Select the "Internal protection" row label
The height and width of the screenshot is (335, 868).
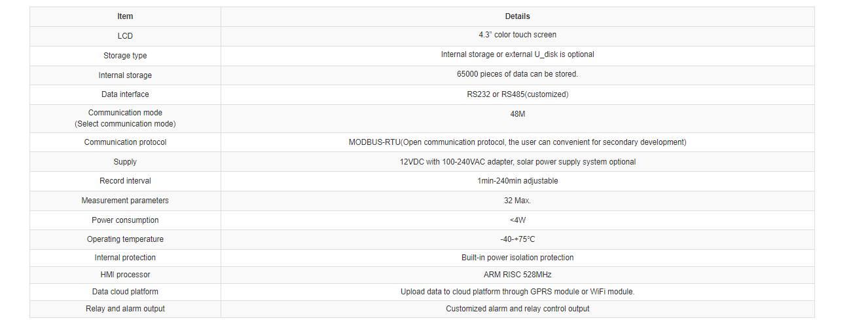tap(125, 258)
